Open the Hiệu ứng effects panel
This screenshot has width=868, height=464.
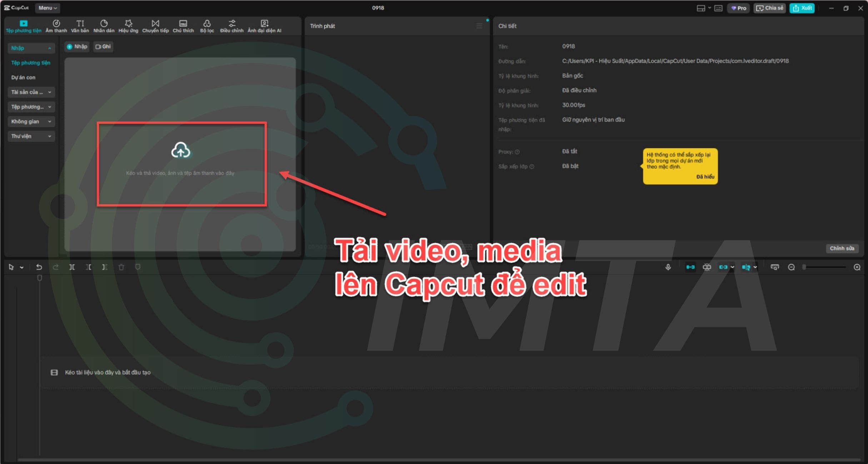[x=128, y=25]
